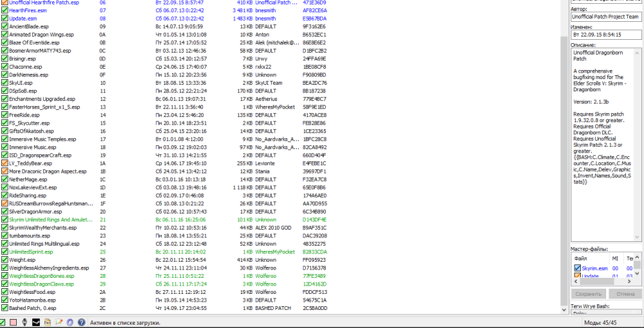Click the green checkmark status bar icon
Image resolution: width=644 pixels, height=328 pixels.
coord(3,322)
